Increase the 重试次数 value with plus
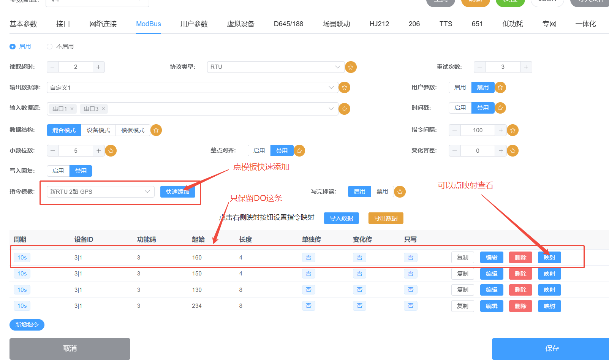The height and width of the screenshot is (364, 609). (x=526, y=67)
